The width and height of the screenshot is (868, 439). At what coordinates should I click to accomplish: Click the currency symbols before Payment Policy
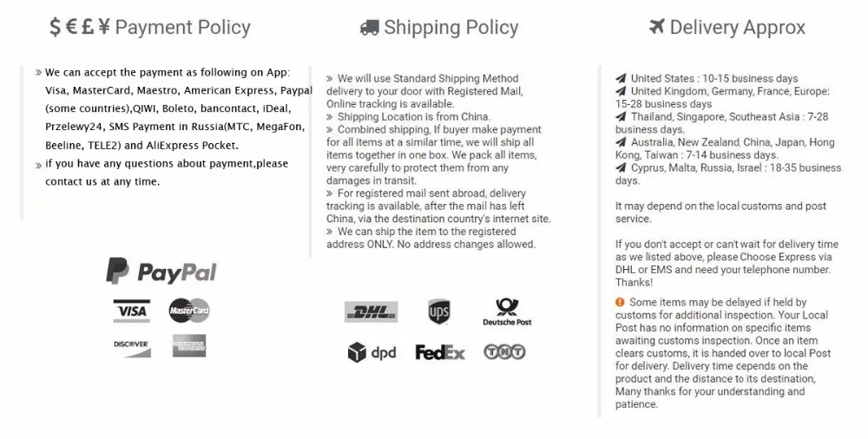(79, 27)
